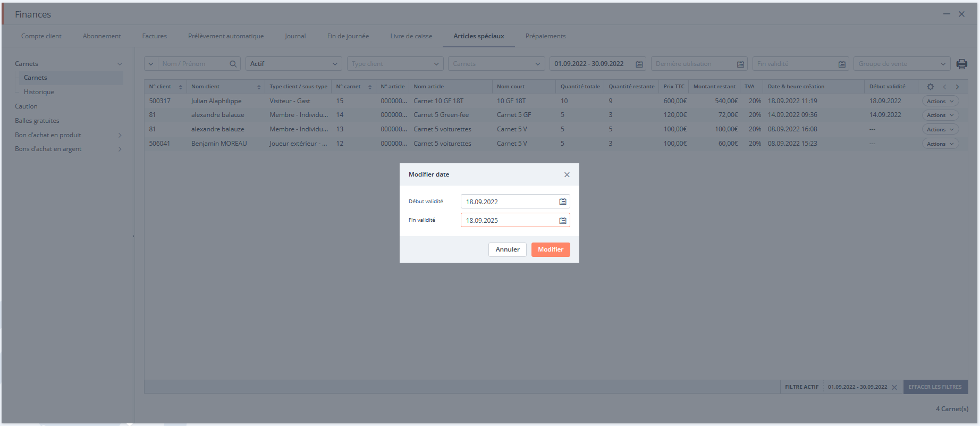Screen dimensions: 980x426
Task: Sort by N° client column arrows
Action: (181, 87)
